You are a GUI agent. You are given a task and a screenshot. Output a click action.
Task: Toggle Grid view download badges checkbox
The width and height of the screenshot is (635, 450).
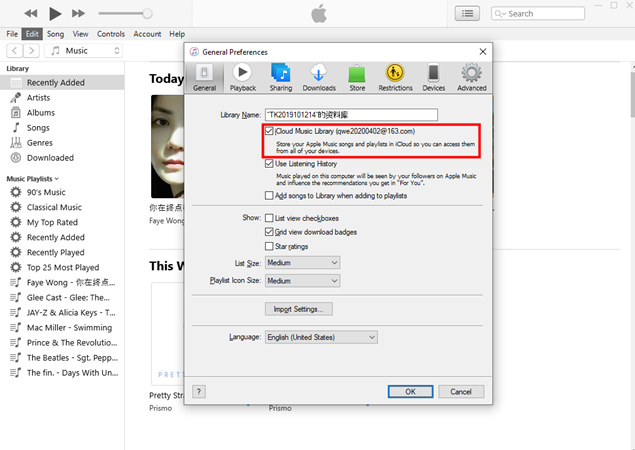pos(269,232)
